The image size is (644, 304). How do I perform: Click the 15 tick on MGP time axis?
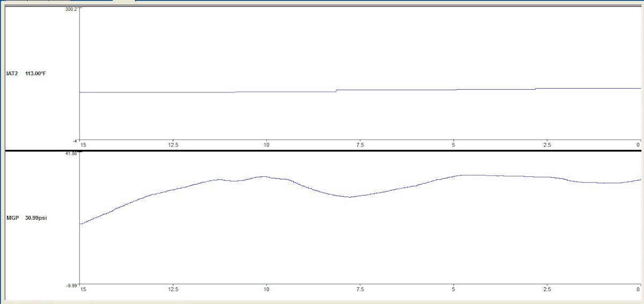[x=83, y=289]
